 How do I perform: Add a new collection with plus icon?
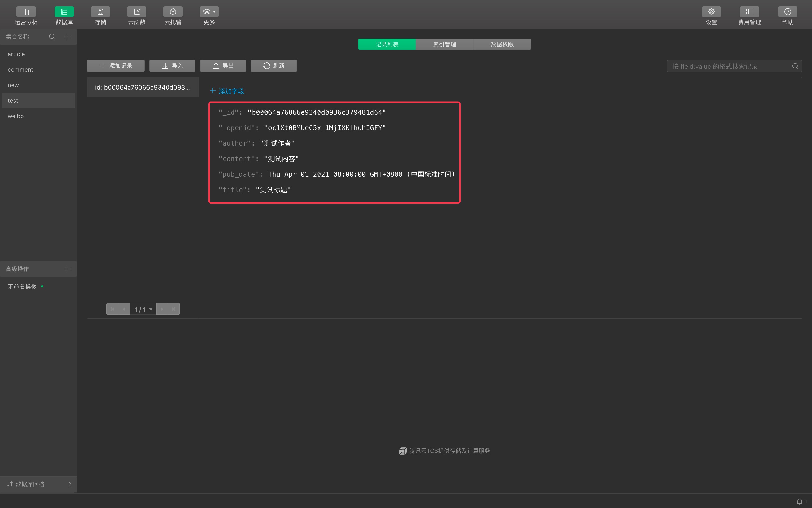pyautogui.click(x=67, y=37)
